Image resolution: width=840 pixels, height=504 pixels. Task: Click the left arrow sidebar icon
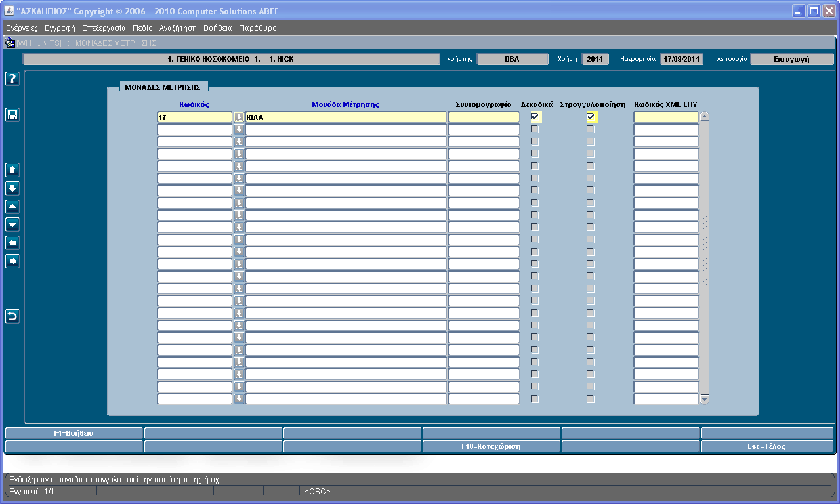12,243
